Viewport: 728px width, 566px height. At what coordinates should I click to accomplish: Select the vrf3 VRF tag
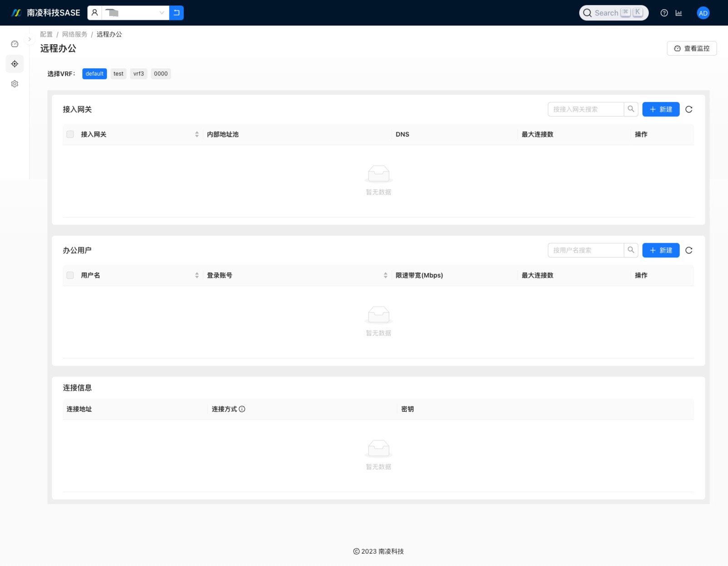tap(139, 74)
